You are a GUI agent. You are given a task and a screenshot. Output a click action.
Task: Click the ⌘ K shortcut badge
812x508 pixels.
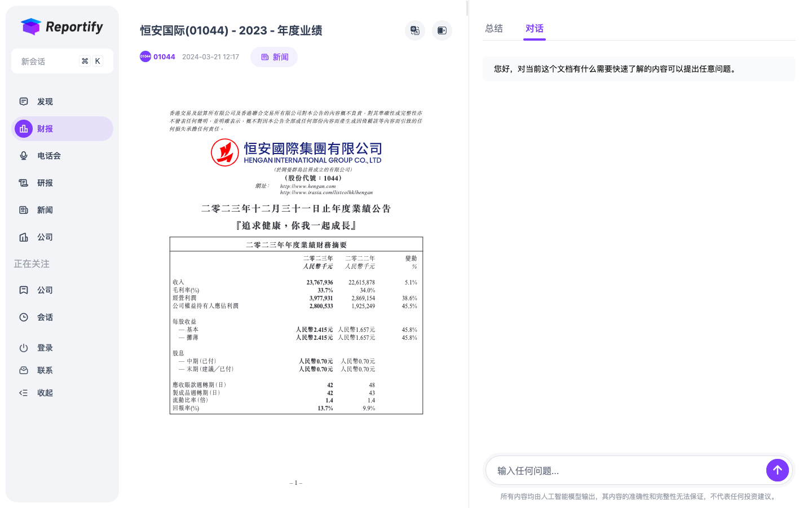point(91,61)
